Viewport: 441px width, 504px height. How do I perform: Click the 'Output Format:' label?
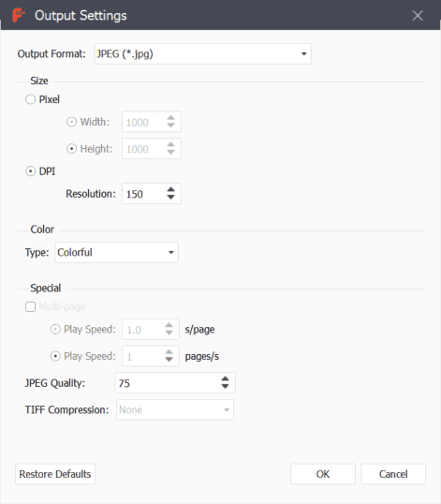[x=51, y=53]
